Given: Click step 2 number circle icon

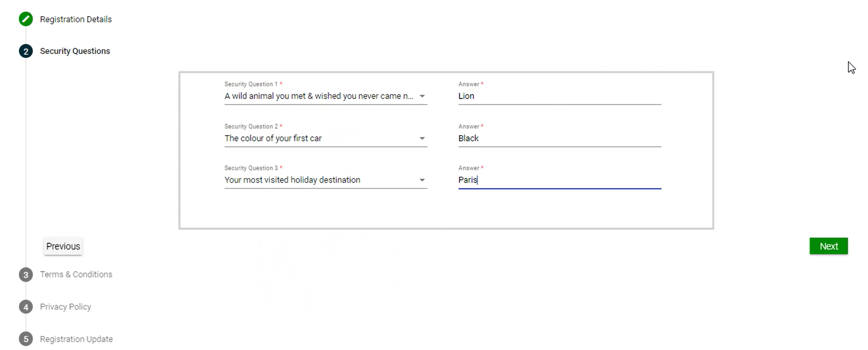Looking at the screenshot, I should (26, 51).
